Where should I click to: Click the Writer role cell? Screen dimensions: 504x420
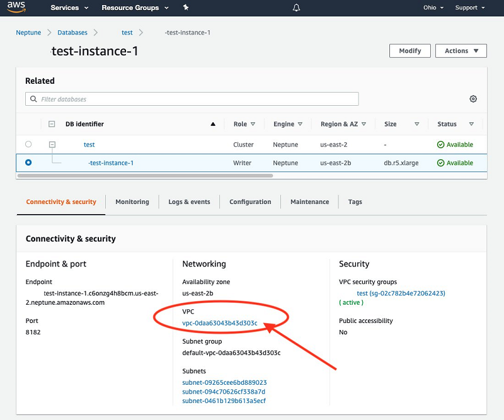tap(243, 163)
